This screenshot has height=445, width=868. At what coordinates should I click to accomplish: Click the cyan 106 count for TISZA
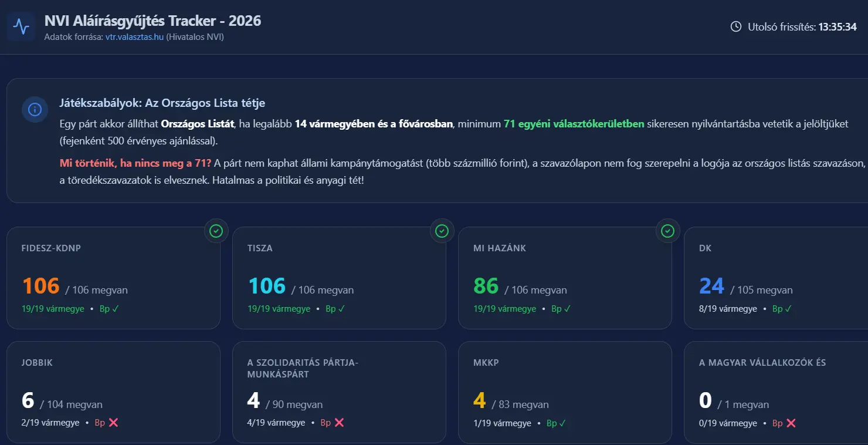click(x=267, y=286)
